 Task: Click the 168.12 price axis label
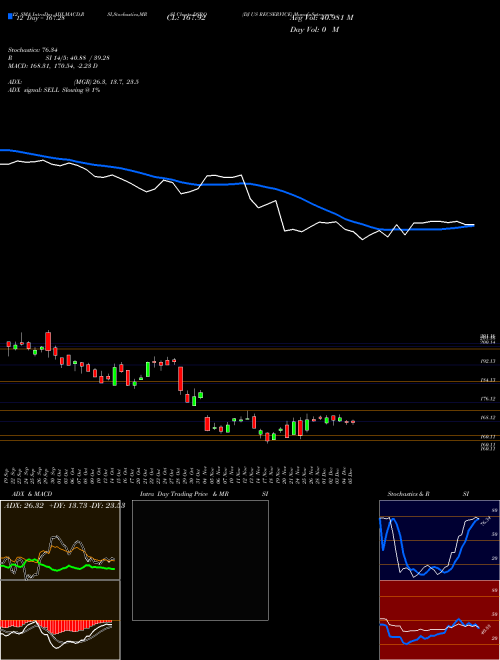(x=488, y=418)
